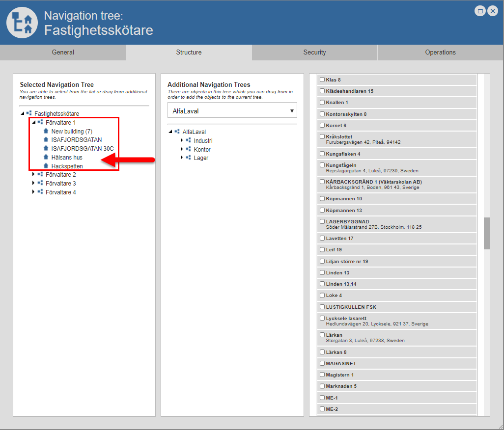The width and height of the screenshot is (504, 430).
Task: Open the Operations tab
Action: pyautogui.click(x=440, y=53)
